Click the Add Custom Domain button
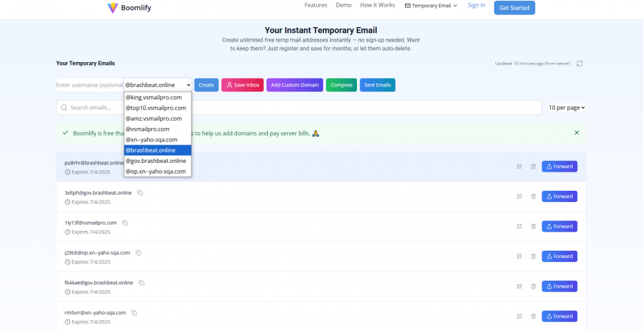The image size is (644, 330). [x=294, y=85]
